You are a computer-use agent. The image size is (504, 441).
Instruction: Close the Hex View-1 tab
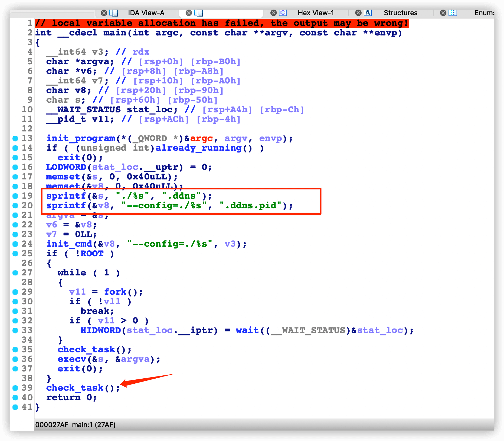(x=274, y=13)
